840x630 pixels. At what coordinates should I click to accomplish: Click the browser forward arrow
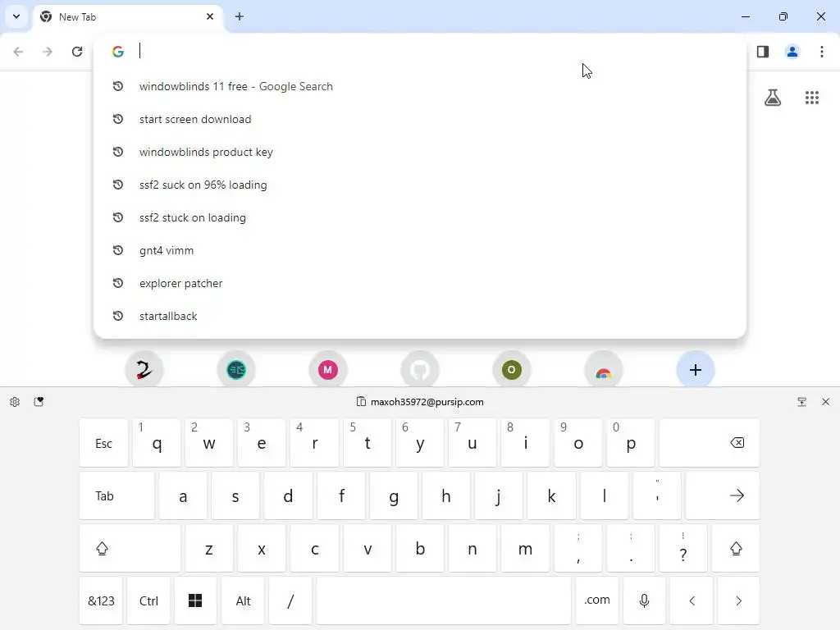[48, 52]
